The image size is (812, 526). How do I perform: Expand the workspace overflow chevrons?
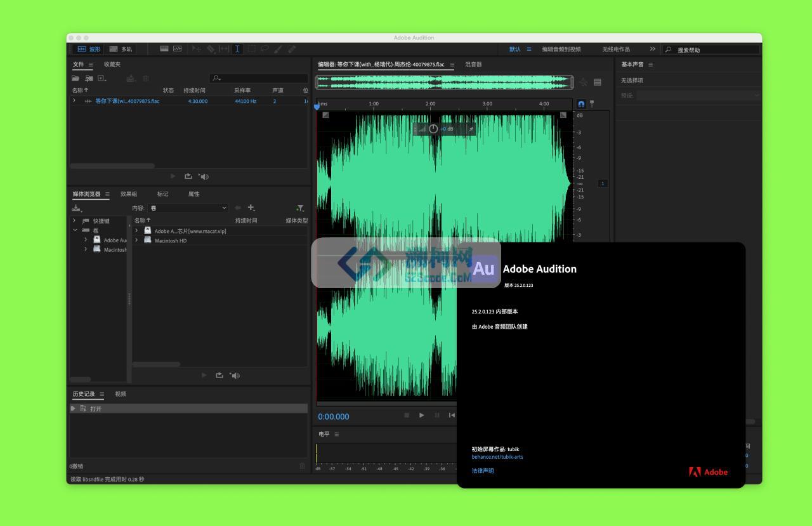(x=652, y=49)
